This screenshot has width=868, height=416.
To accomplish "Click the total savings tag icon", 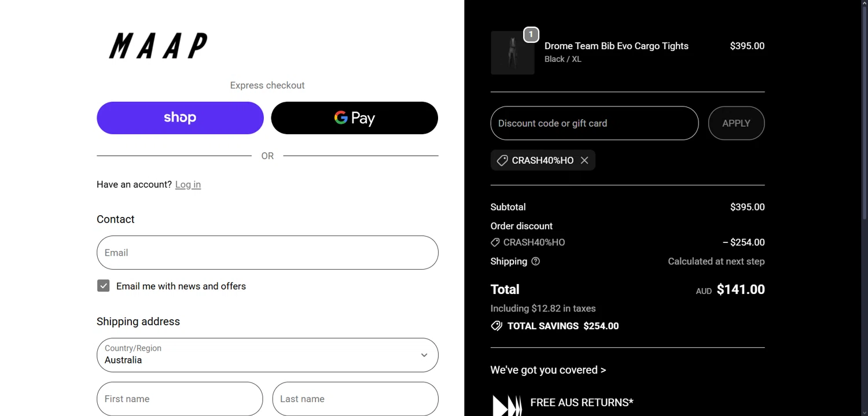I will click(496, 326).
